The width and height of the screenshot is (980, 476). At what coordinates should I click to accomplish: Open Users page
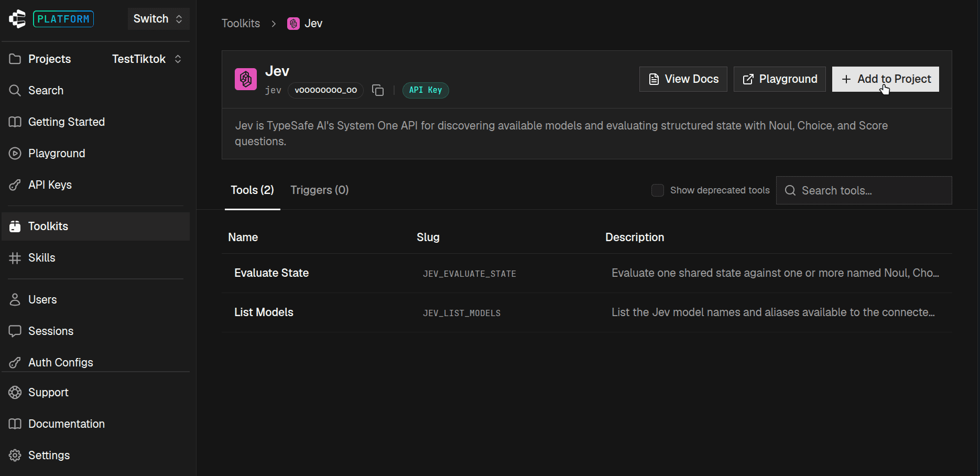coord(95,300)
